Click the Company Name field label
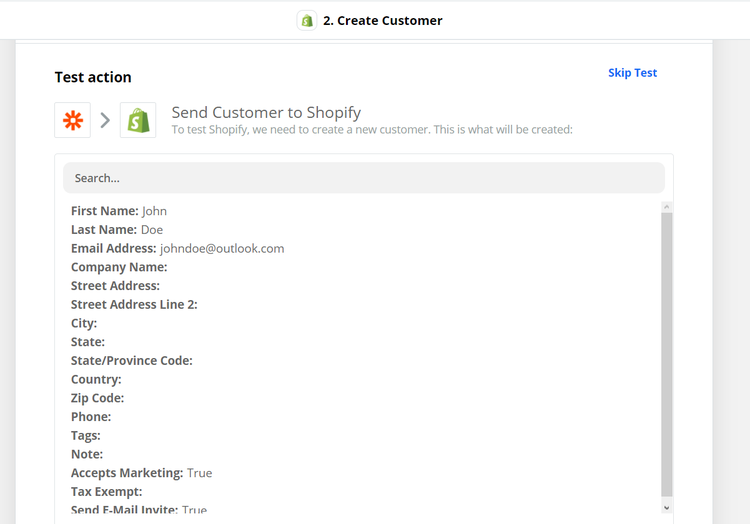The height and width of the screenshot is (524, 750). point(119,267)
